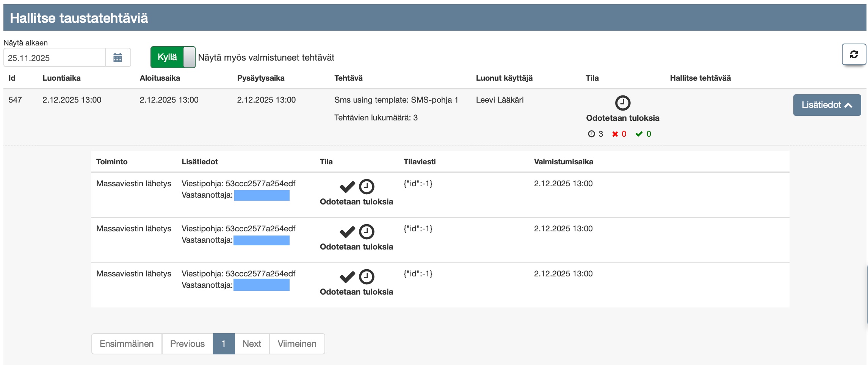Collapse details with the Lisätiedot button
Viewport: 868px width, 365px height.
click(827, 105)
